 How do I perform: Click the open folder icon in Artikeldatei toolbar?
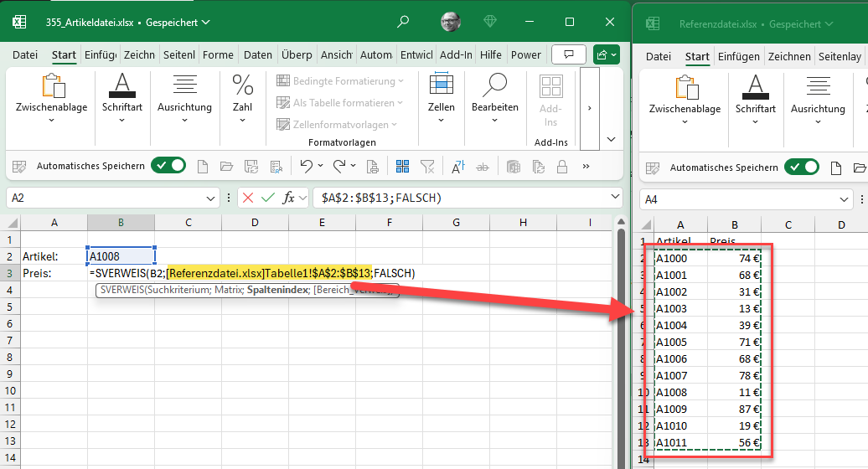click(226, 166)
